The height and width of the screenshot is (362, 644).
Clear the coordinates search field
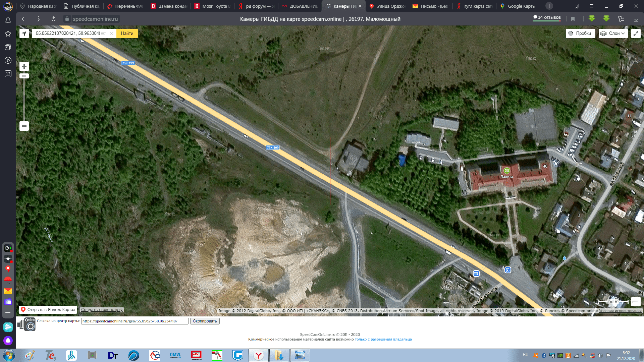(x=112, y=34)
